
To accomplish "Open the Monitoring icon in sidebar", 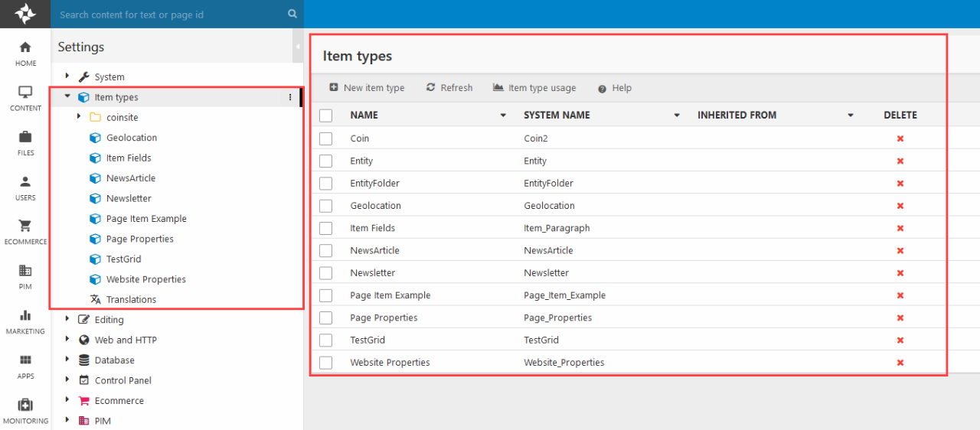I will click(x=25, y=405).
